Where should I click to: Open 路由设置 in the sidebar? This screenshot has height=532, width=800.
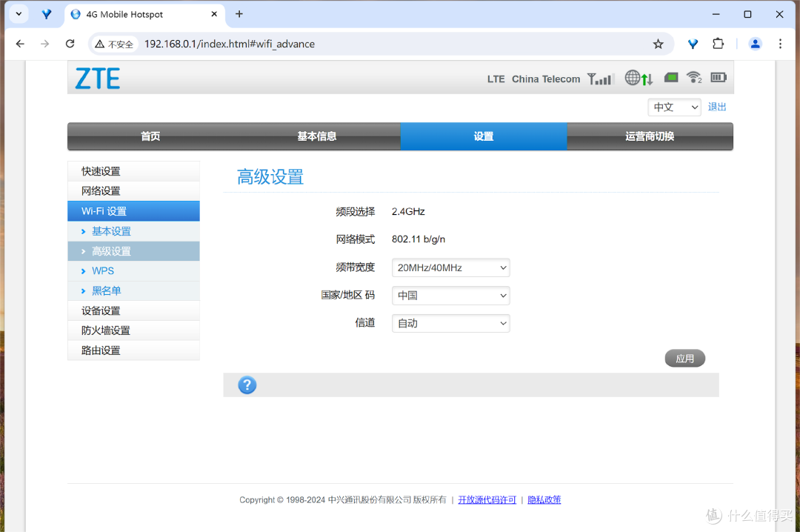[x=133, y=350]
